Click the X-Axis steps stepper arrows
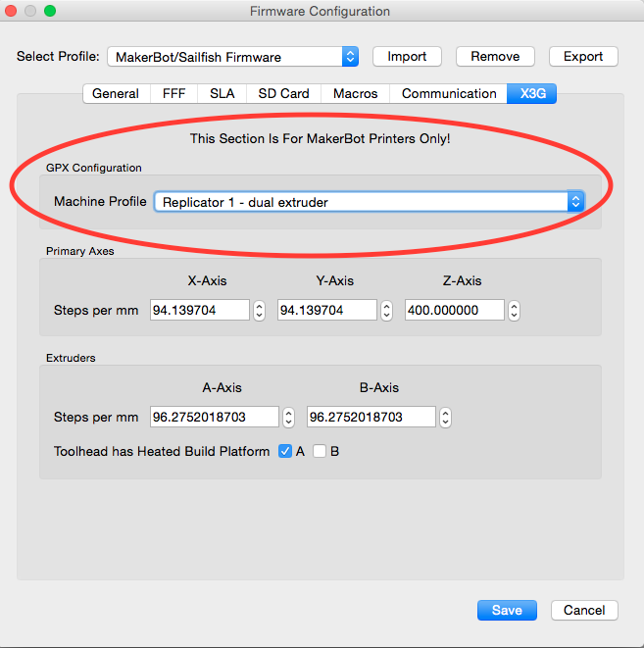This screenshot has height=648, width=644. click(259, 310)
